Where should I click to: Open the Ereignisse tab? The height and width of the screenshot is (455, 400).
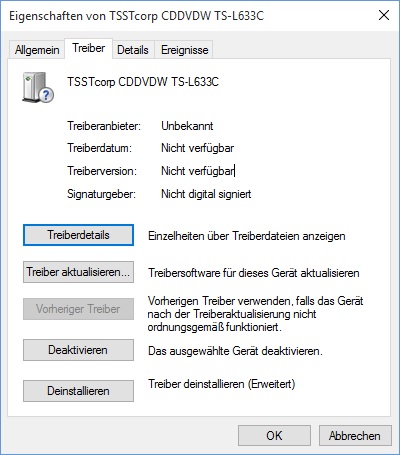(185, 50)
